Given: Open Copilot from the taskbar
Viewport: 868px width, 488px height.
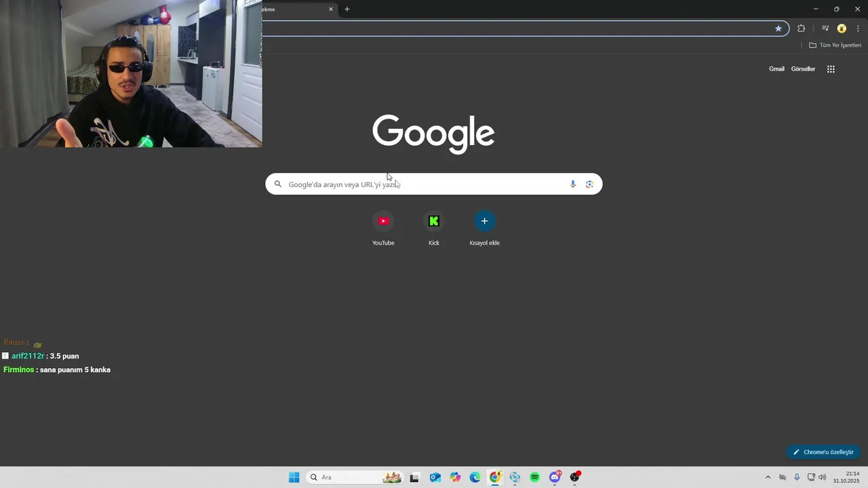Looking at the screenshot, I should [x=455, y=477].
